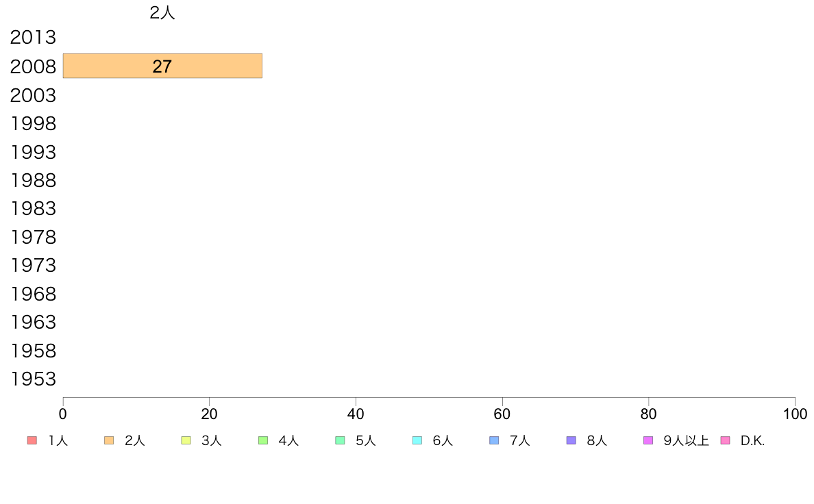Click the 2人 heading above the bar

(x=162, y=12)
